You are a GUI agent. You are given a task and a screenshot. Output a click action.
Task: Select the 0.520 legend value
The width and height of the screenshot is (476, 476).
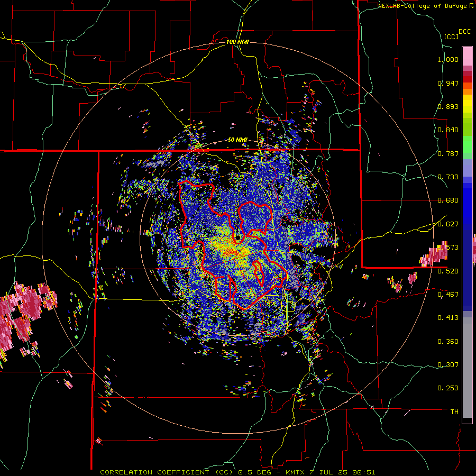(x=448, y=271)
